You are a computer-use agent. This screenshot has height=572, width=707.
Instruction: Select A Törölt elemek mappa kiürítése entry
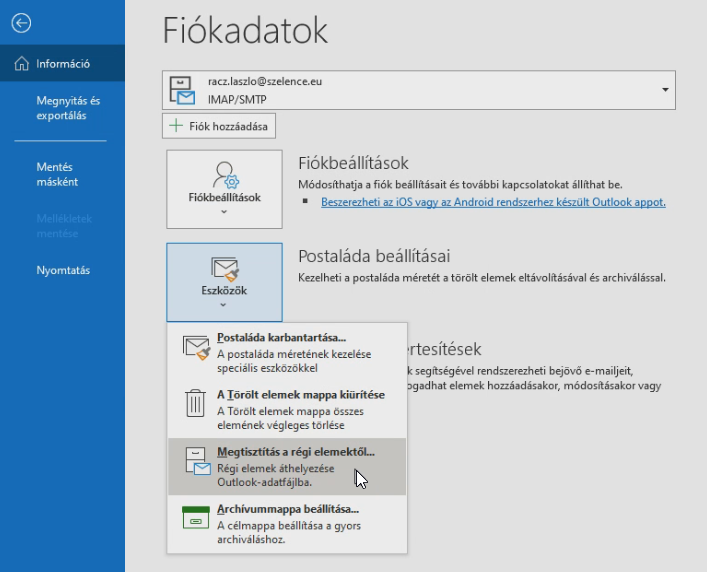tap(300, 395)
